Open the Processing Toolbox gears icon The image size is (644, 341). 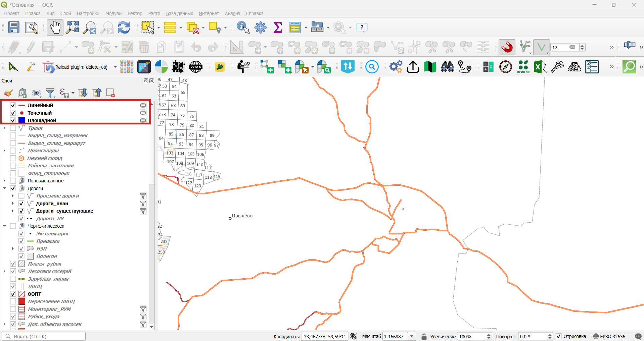(396, 67)
